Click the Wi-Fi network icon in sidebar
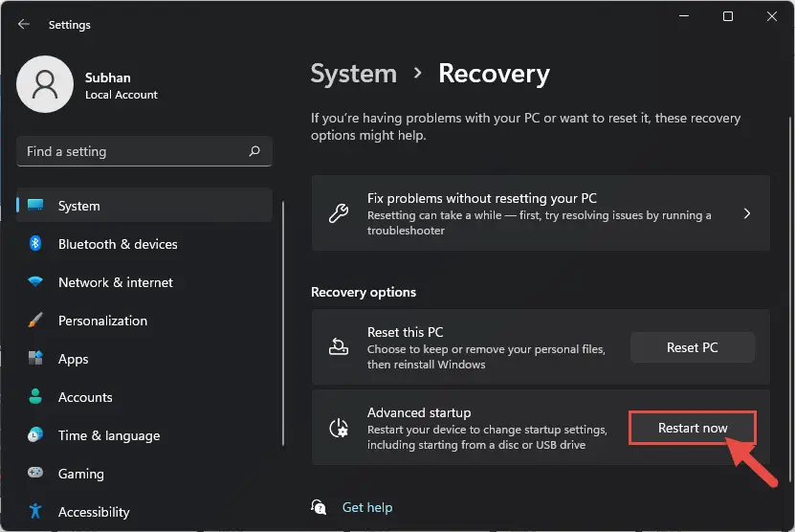 click(35, 281)
